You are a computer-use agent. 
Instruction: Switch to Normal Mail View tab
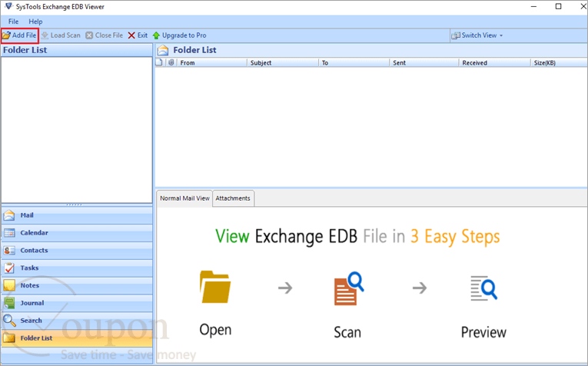tap(184, 198)
